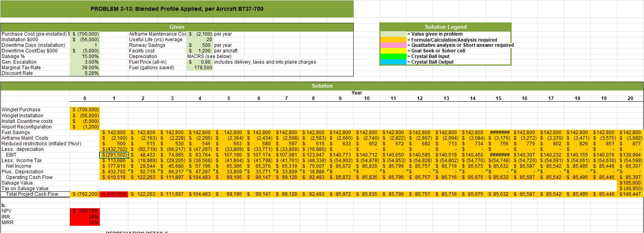Select Fuel gallons saved value 178,500
644x233 pixels.
pos(200,68)
